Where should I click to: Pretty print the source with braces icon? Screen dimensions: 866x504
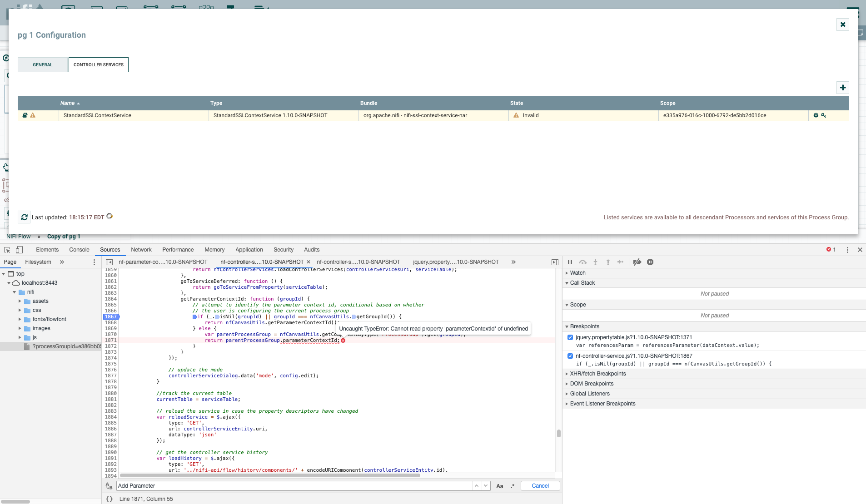(109, 499)
